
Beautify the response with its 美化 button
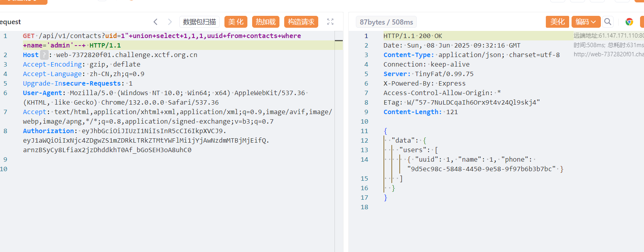click(x=557, y=22)
